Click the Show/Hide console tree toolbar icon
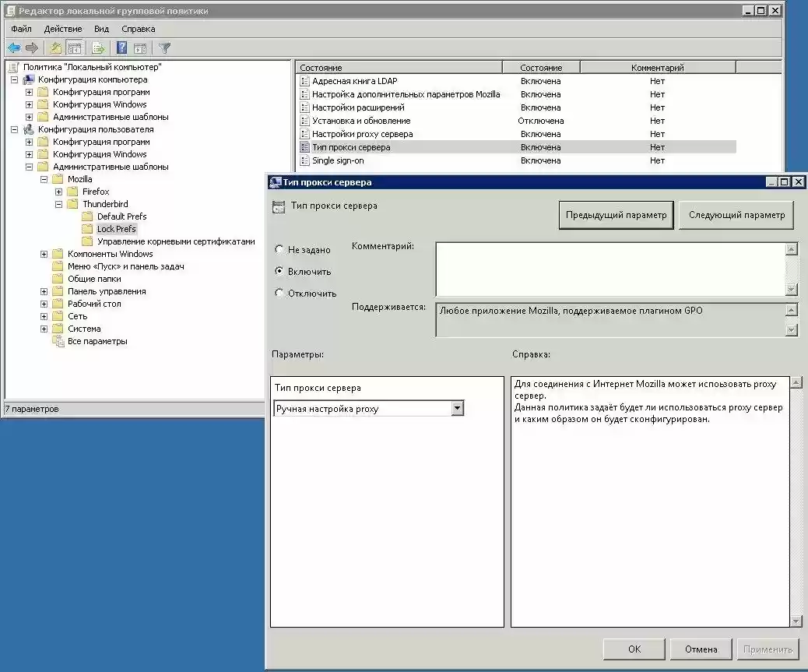 point(75,47)
